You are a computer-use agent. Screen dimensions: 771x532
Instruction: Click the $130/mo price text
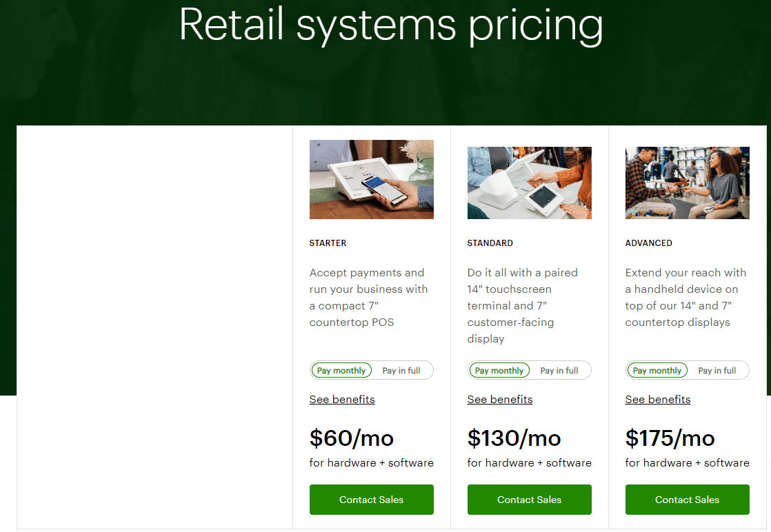coord(514,438)
